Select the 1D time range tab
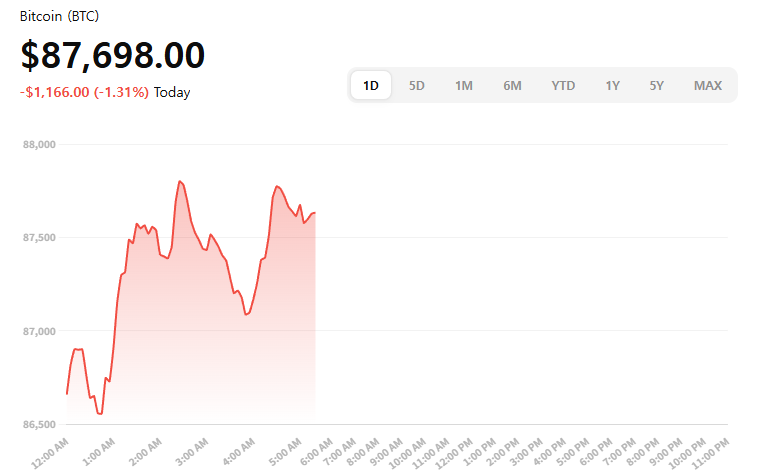 coord(371,85)
